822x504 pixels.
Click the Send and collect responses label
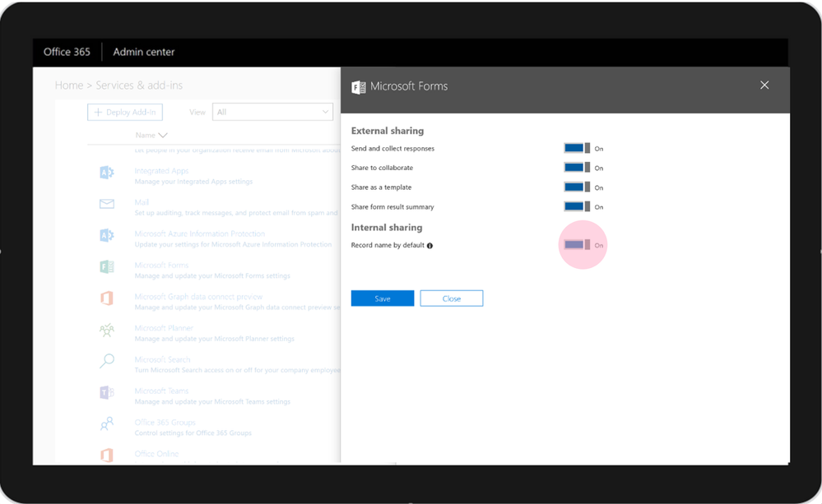[392, 148]
